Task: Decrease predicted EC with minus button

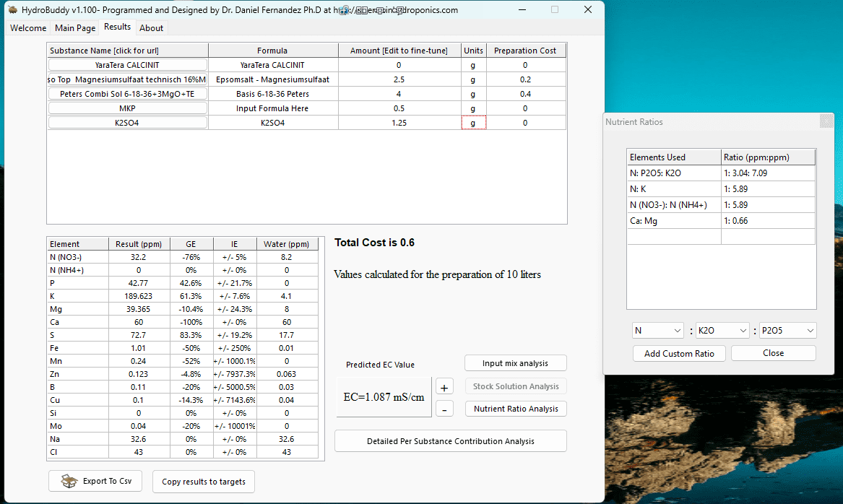Action: [x=444, y=409]
